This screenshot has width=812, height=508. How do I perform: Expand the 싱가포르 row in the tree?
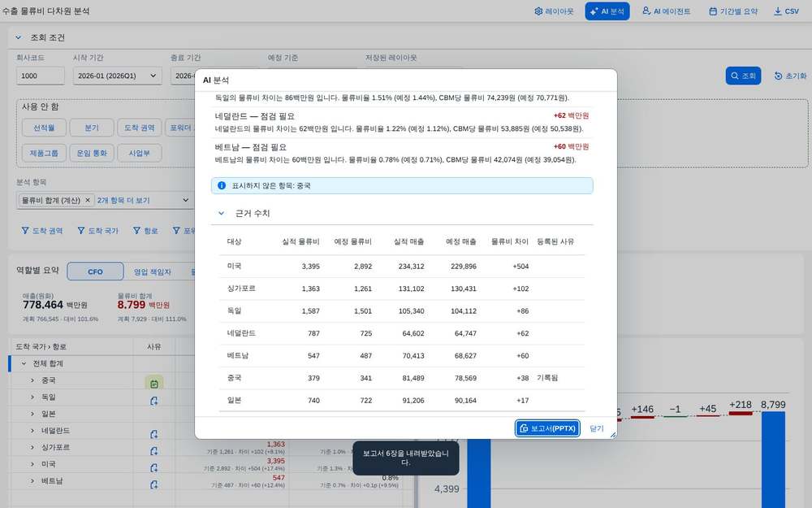(32, 447)
